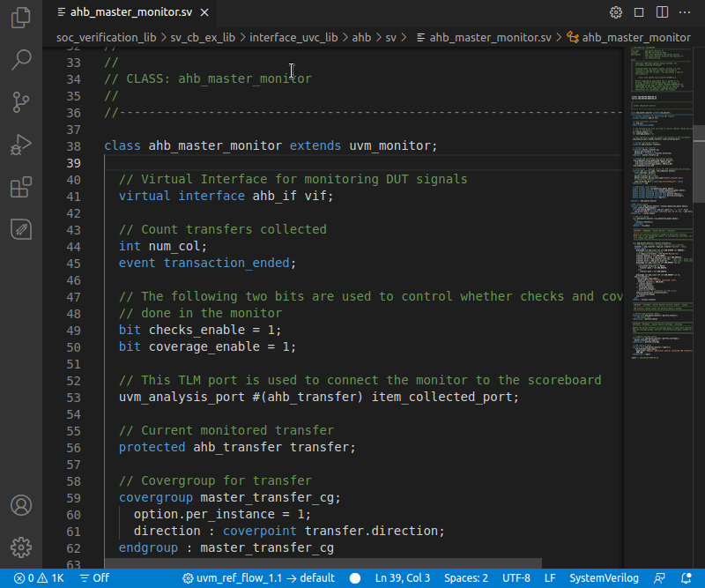This screenshot has width=705, height=588.
Task: Change language mode from SystemVerilog
Action: tap(605, 578)
